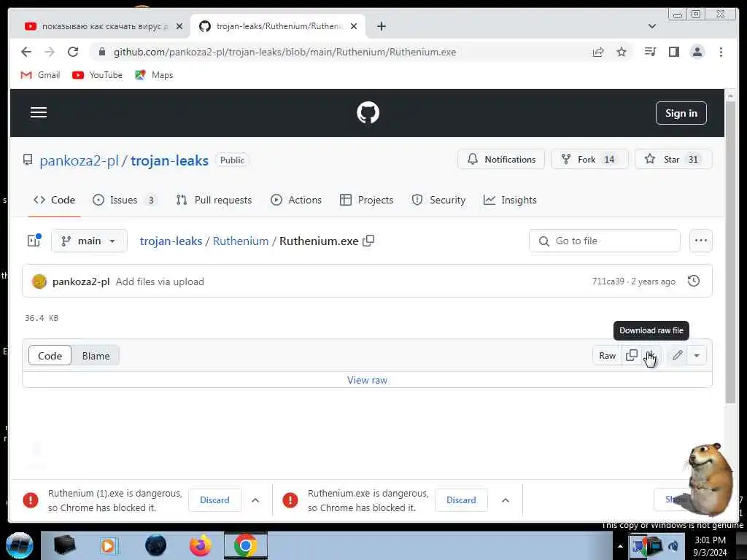Close the YouTube browser tab
This screenshot has width=747, height=560.
pyautogui.click(x=179, y=26)
